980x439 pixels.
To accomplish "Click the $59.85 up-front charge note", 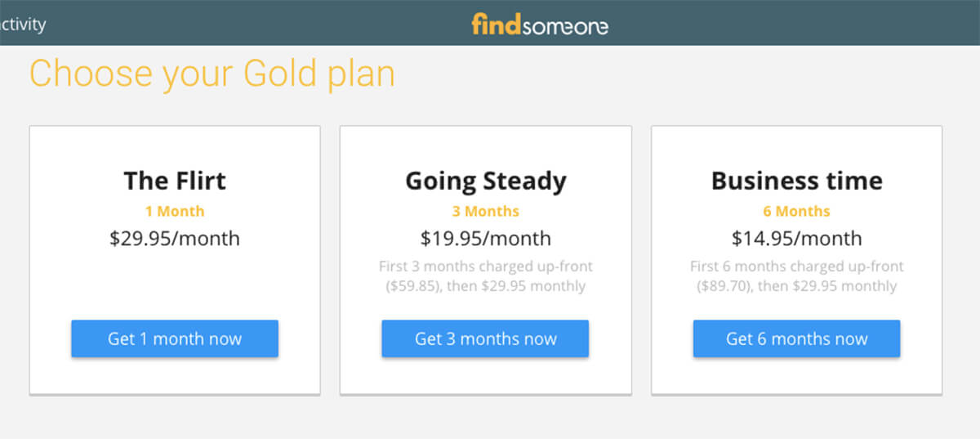I will point(486,276).
